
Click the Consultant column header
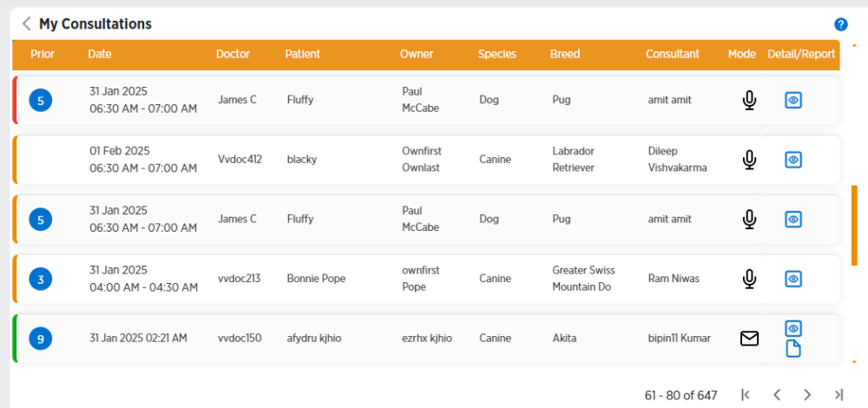pos(673,54)
